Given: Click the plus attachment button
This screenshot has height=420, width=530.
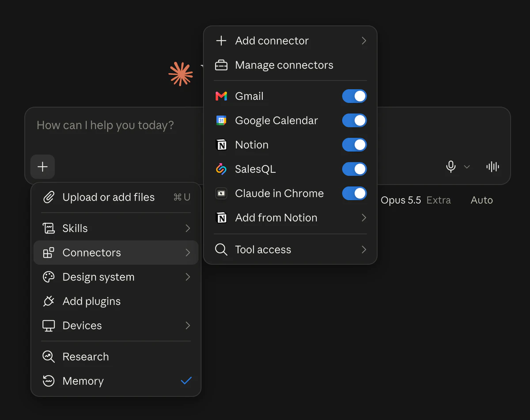Looking at the screenshot, I should [42, 167].
